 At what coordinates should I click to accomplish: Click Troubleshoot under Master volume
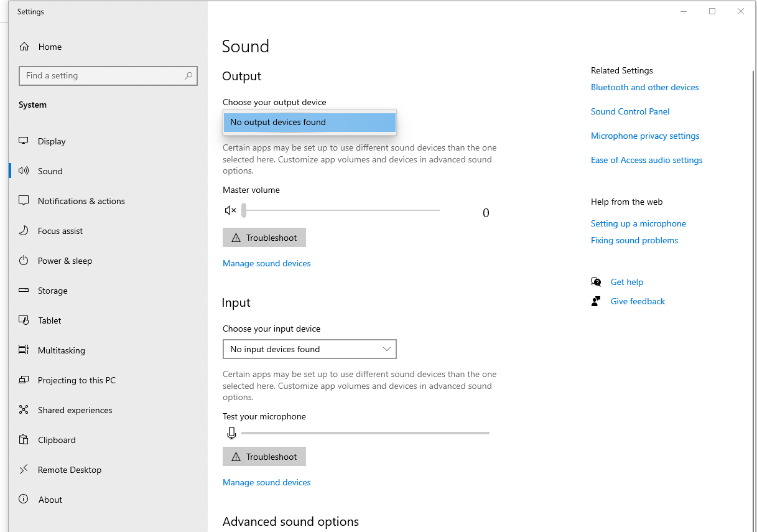(x=264, y=238)
